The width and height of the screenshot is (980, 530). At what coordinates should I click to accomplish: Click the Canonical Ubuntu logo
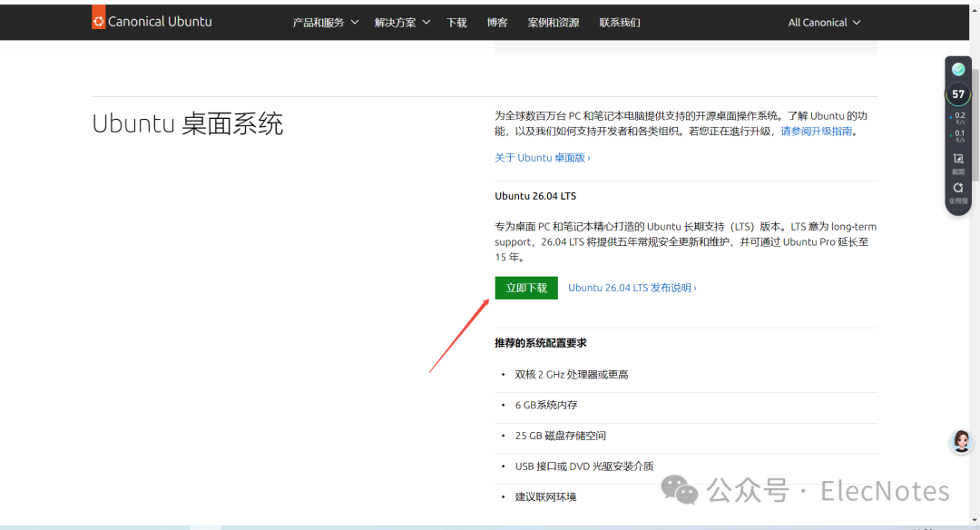click(152, 19)
